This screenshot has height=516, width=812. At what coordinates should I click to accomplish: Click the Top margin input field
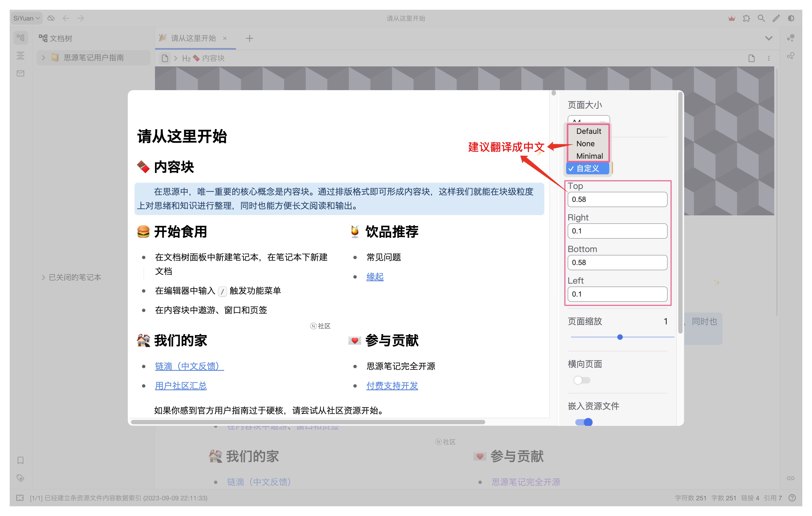(x=617, y=199)
